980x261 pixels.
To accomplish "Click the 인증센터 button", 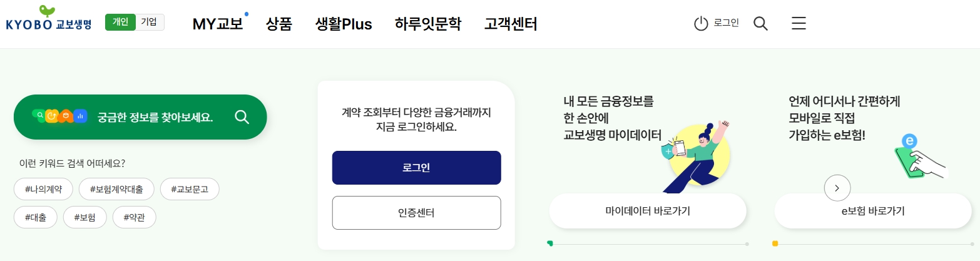I will 416,213.
